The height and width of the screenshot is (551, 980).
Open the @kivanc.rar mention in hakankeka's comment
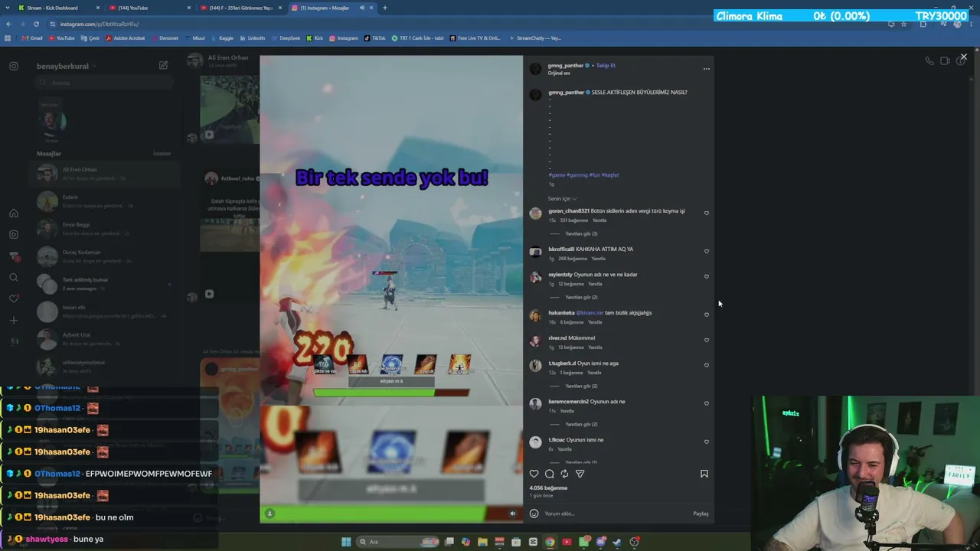[x=590, y=312]
